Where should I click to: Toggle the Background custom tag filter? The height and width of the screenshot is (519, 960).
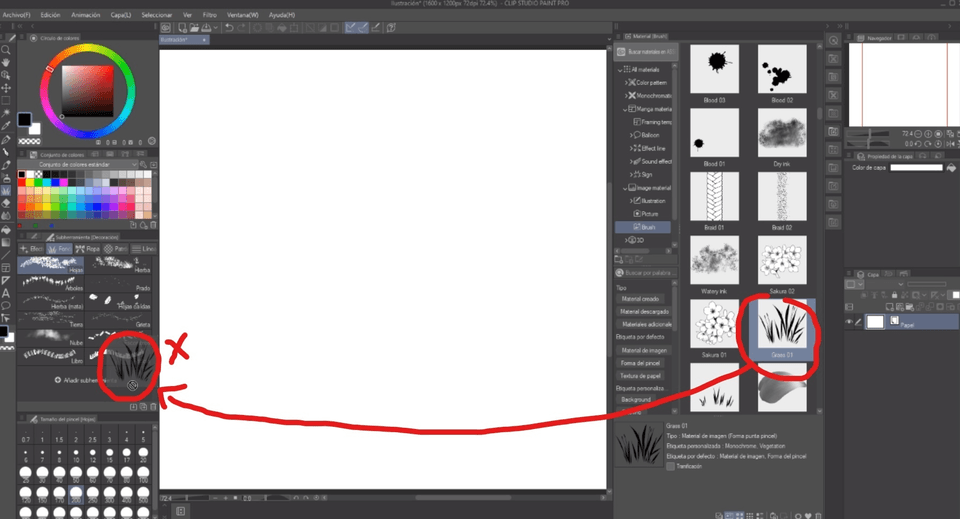[636, 399]
